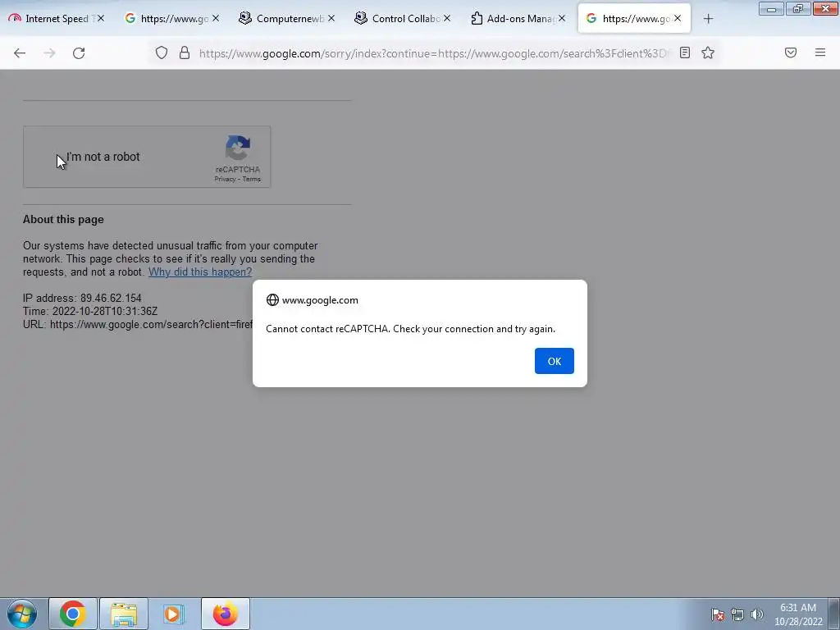Click the About this page heading
The height and width of the screenshot is (630, 840).
[x=63, y=220]
